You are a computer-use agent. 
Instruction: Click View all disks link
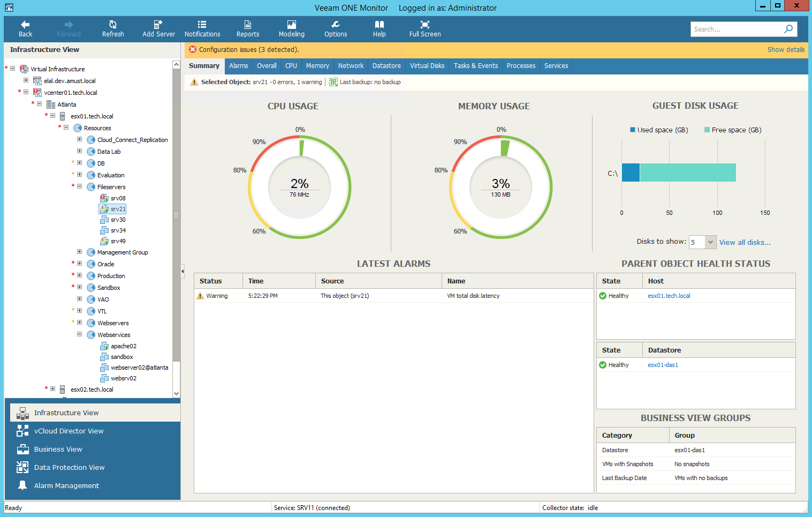[x=745, y=242]
